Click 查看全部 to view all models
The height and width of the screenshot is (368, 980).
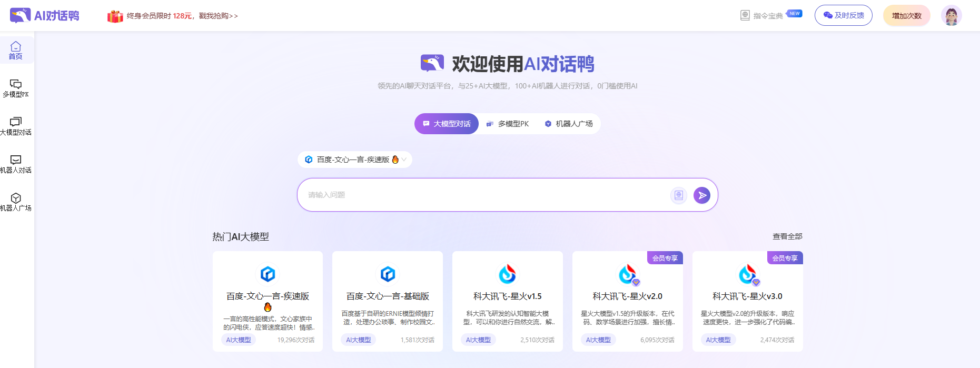(787, 236)
